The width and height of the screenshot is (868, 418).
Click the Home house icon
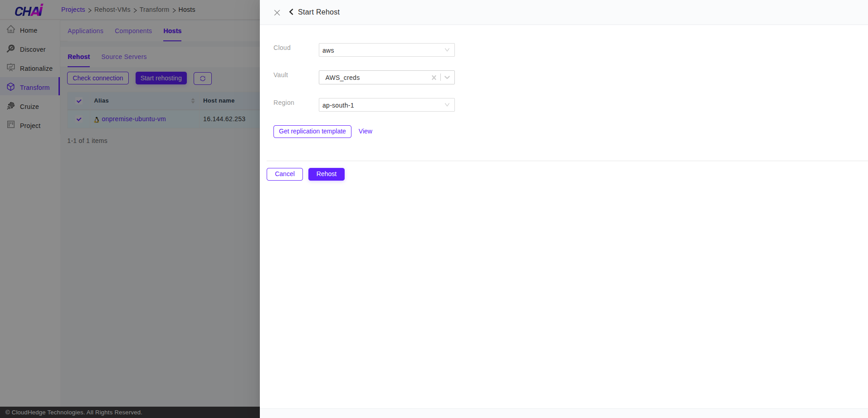(11, 30)
